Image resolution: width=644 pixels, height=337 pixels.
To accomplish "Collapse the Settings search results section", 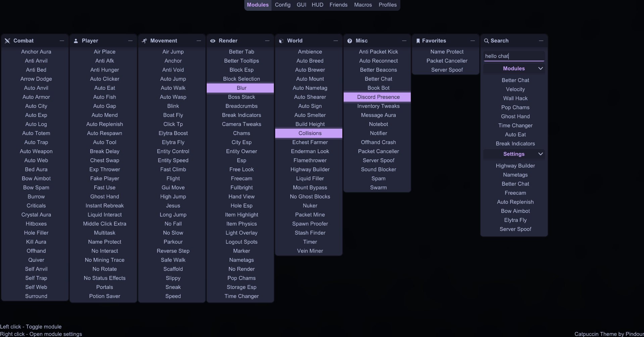I will point(540,154).
